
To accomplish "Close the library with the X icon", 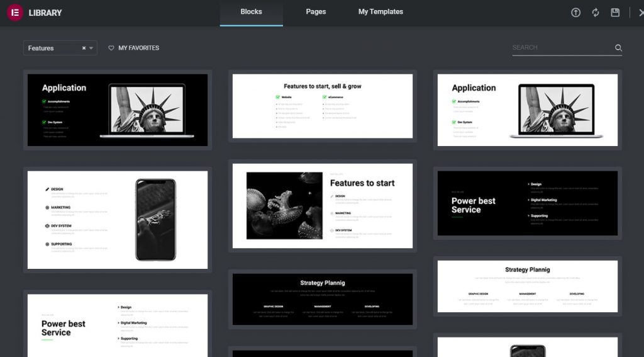I will (x=640, y=13).
